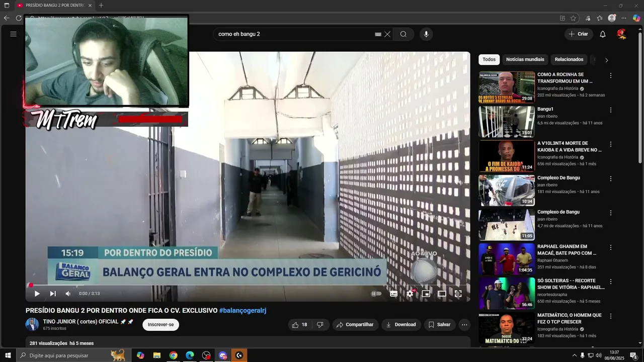Open options menu for Complexo De Bangu 10:04 video
Image resolution: width=644 pixels, height=362 pixels.
(x=611, y=178)
